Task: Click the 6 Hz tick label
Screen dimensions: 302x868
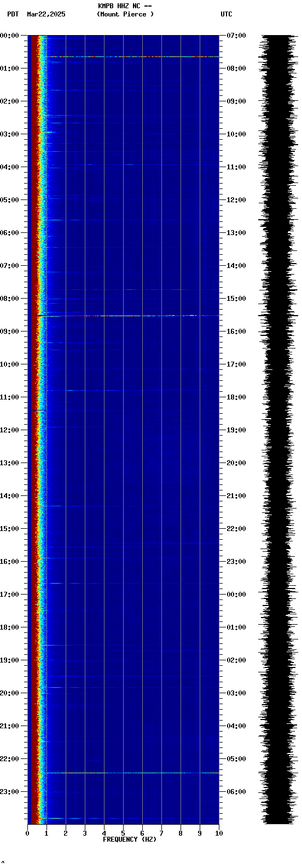Action: click(142, 833)
